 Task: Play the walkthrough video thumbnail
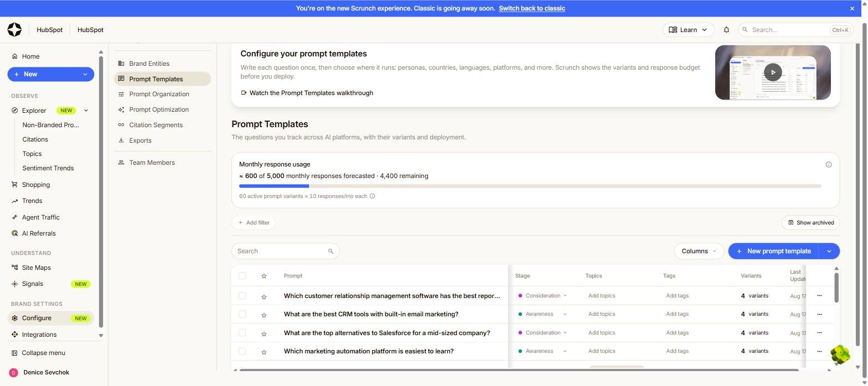tap(773, 72)
